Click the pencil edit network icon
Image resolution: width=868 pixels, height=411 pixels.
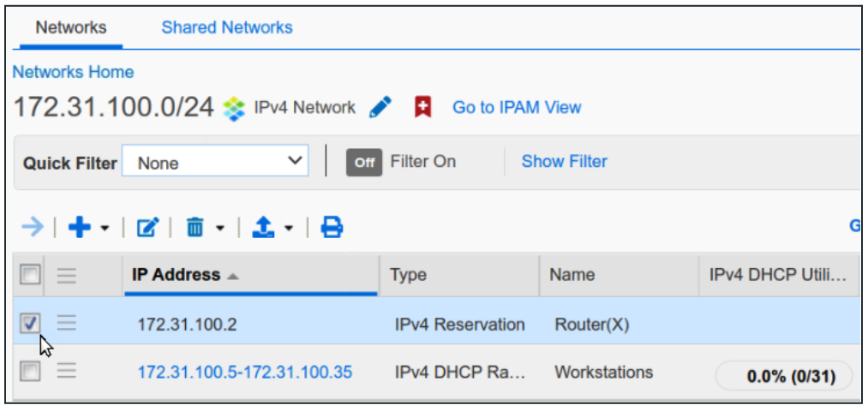click(x=380, y=108)
